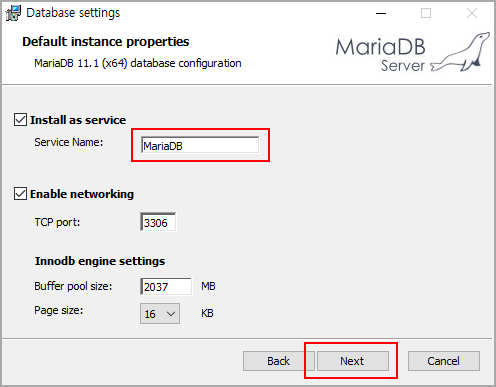Image resolution: width=496 pixels, height=387 pixels.
Task: Close the Database settings window
Action: [472, 13]
